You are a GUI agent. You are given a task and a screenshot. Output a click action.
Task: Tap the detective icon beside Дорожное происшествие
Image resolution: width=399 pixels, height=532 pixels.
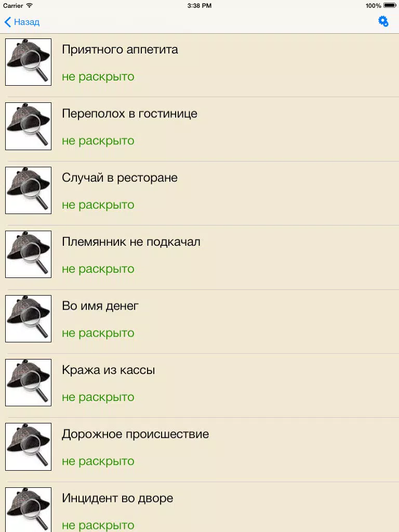click(x=29, y=447)
